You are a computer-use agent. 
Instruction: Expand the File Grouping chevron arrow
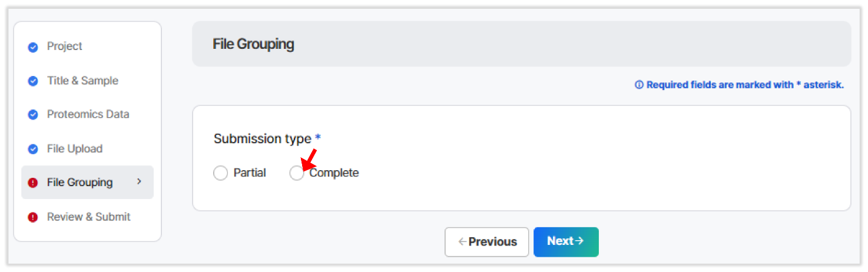pyautogui.click(x=140, y=181)
